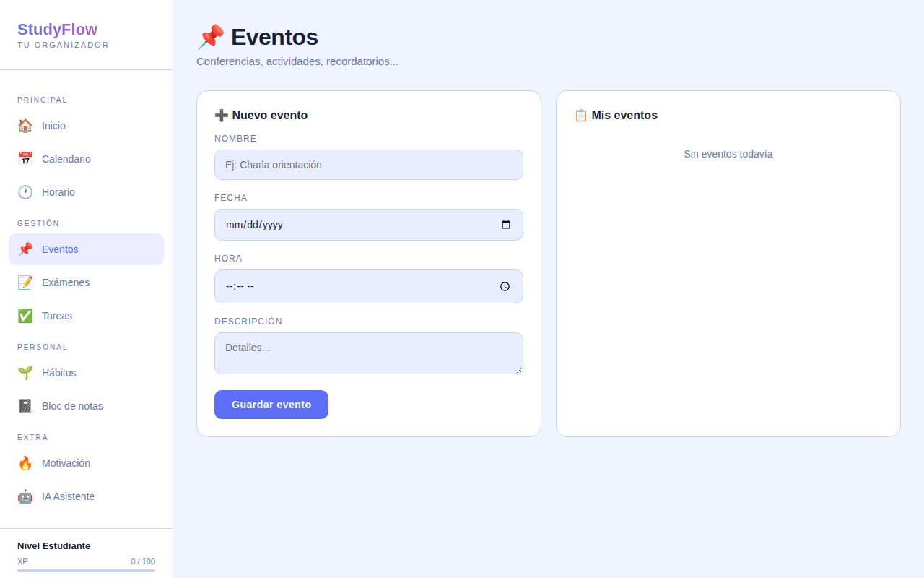Select the clock icon for Horario
924x578 pixels.
click(25, 192)
